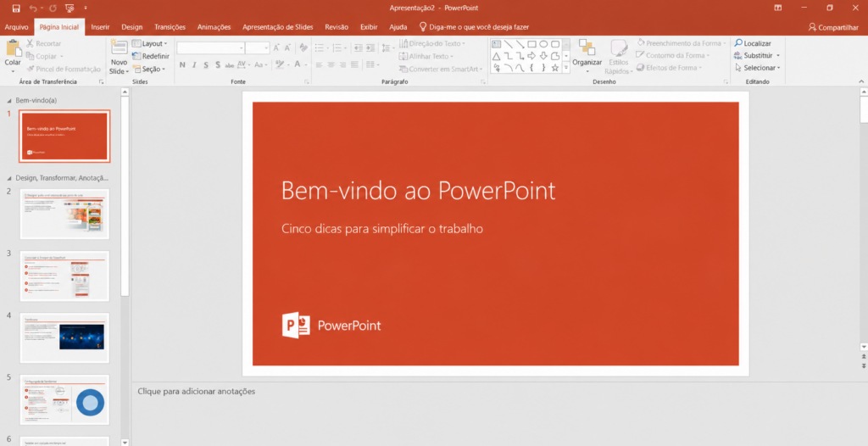
Task: Open the Direção do Texto dropdown
Action: pyautogui.click(x=432, y=43)
